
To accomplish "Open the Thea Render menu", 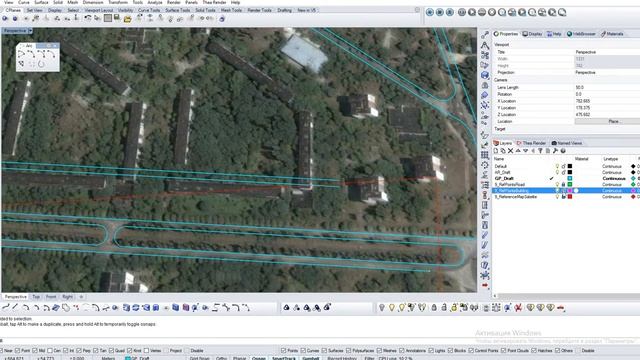I will click(x=214, y=2).
